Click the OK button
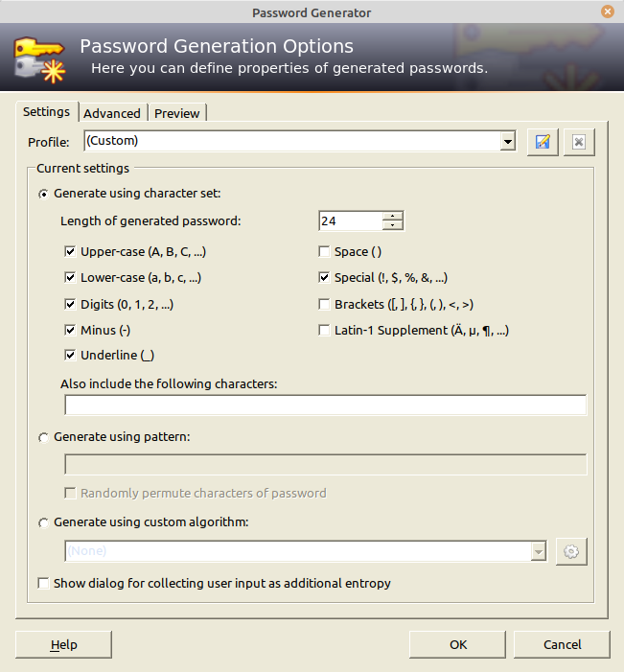The width and height of the screenshot is (624, 672). pyautogui.click(x=458, y=644)
